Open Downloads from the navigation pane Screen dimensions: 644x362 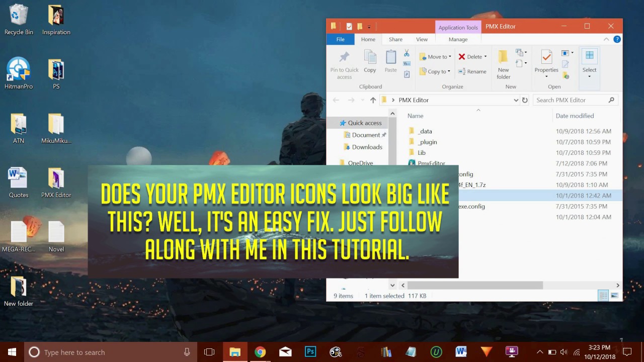click(367, 147)
